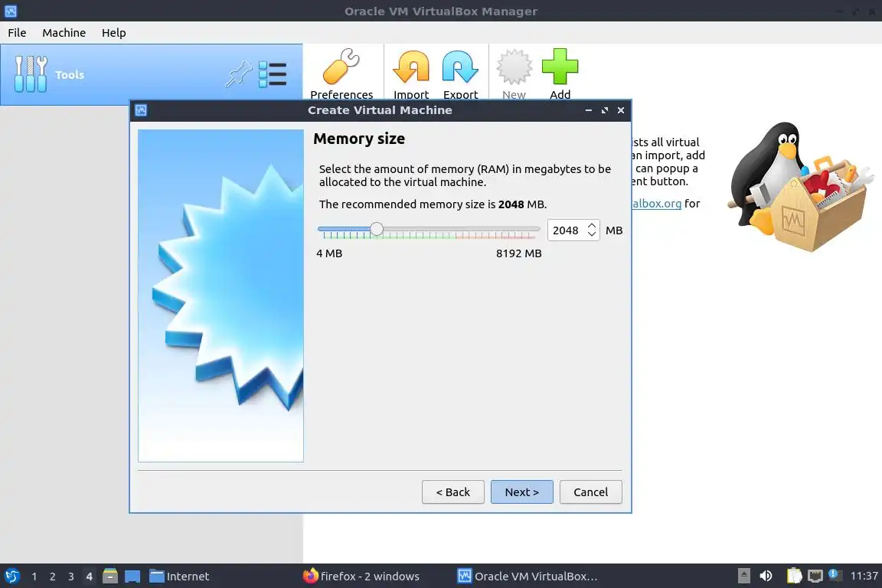Screen dimensions: 882x588
Task: Open Preferences in the VirtualBox toolbar
Action: (341, 73)
